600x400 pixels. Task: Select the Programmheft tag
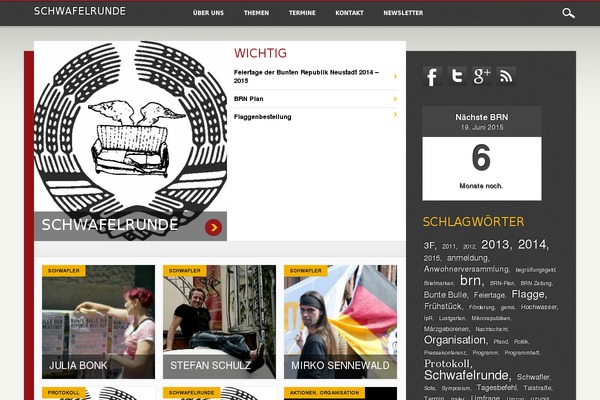(x=522, y=353)
